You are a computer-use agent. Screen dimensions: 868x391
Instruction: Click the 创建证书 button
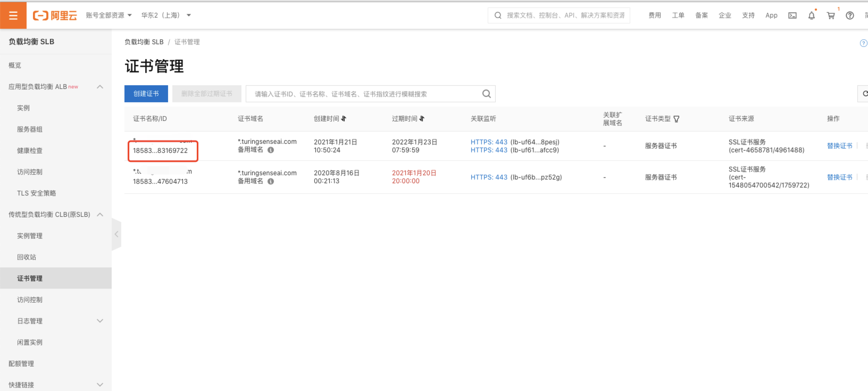[x=146, y=93]
